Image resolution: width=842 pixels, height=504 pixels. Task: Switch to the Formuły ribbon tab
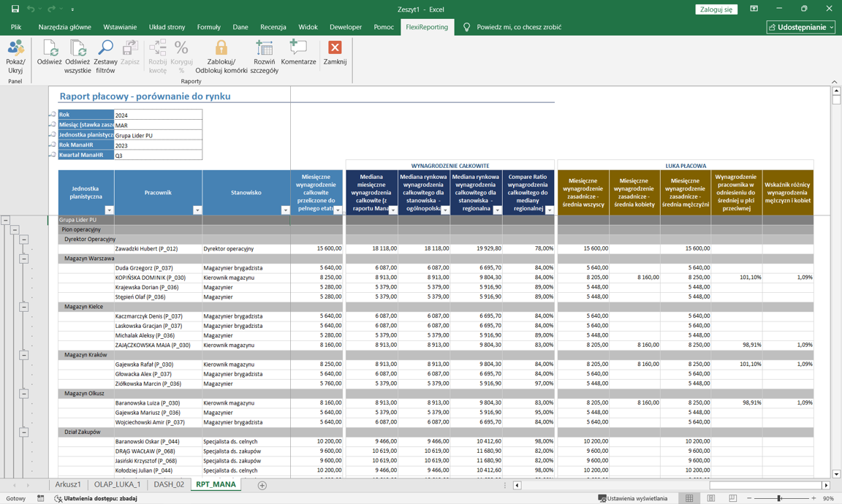208,27
